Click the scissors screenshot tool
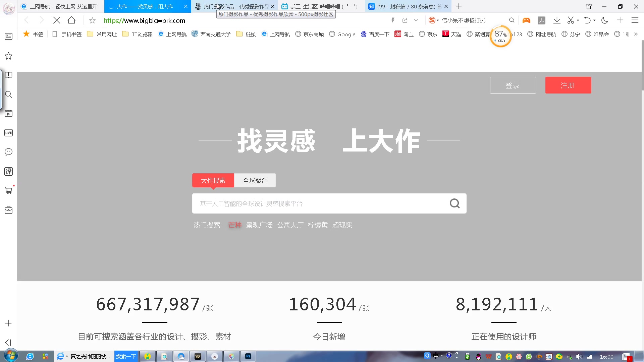Viewport: 644px width, 362px height. pyautogui.click(x=571, y=20)
